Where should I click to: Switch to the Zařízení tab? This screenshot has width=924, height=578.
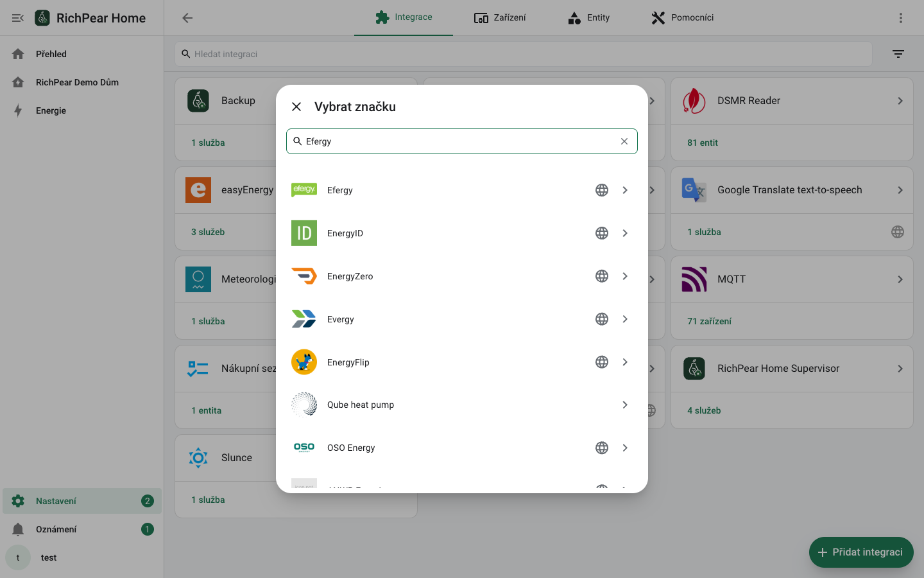[500, 17]
